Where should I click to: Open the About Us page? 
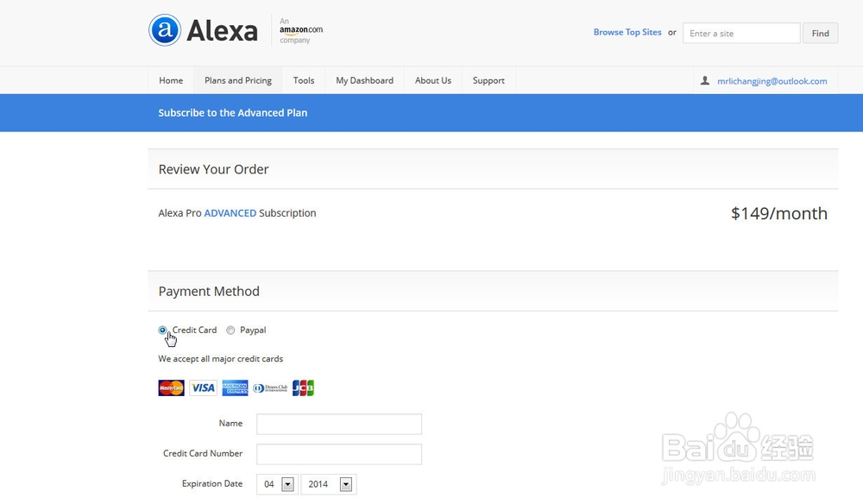433,80
